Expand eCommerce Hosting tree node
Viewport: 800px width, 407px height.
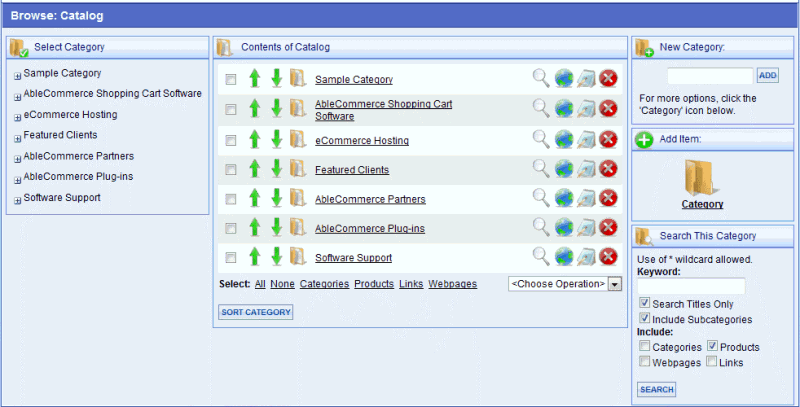click(x=17, y=118)
